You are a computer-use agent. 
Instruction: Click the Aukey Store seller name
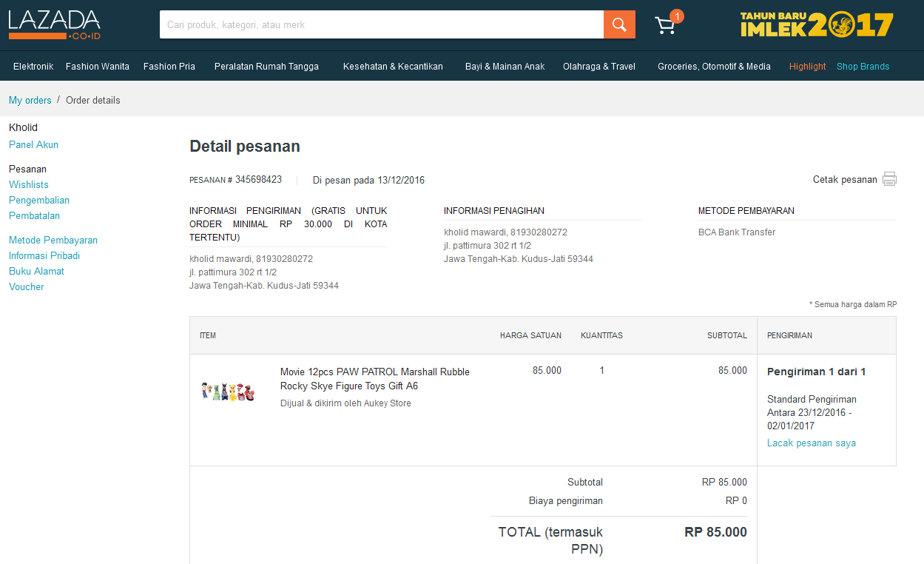(x=388, y=403)
